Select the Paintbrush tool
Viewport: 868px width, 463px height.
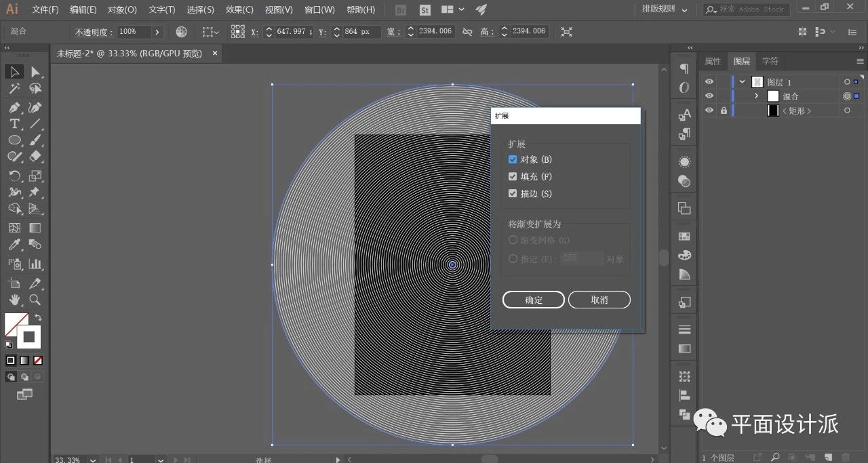point(35,140)
